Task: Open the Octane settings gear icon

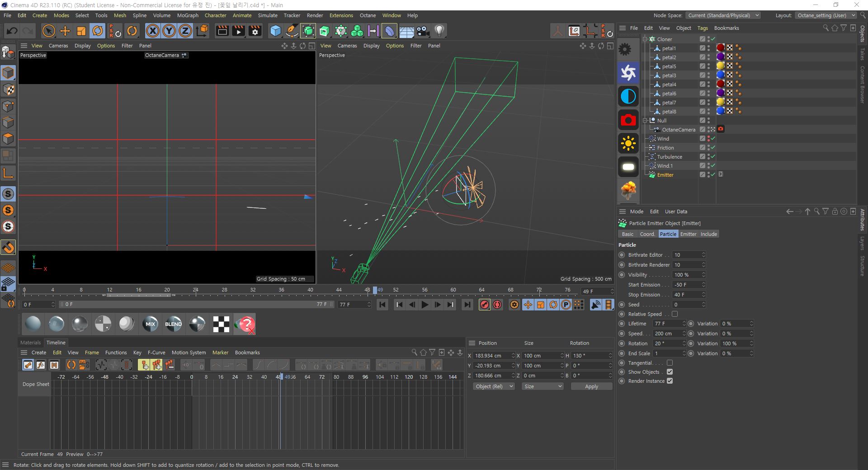Action: 625,49
